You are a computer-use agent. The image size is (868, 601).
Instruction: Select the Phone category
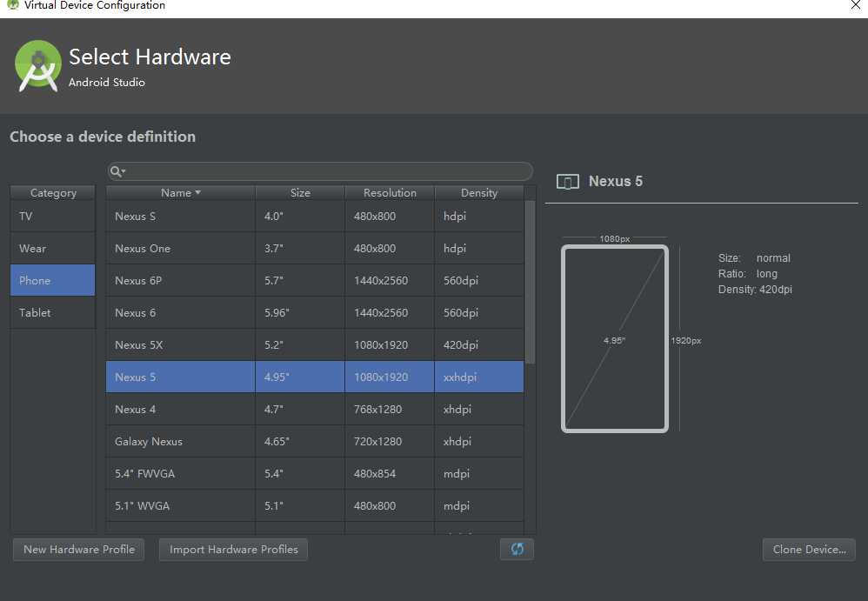(52, 280)
